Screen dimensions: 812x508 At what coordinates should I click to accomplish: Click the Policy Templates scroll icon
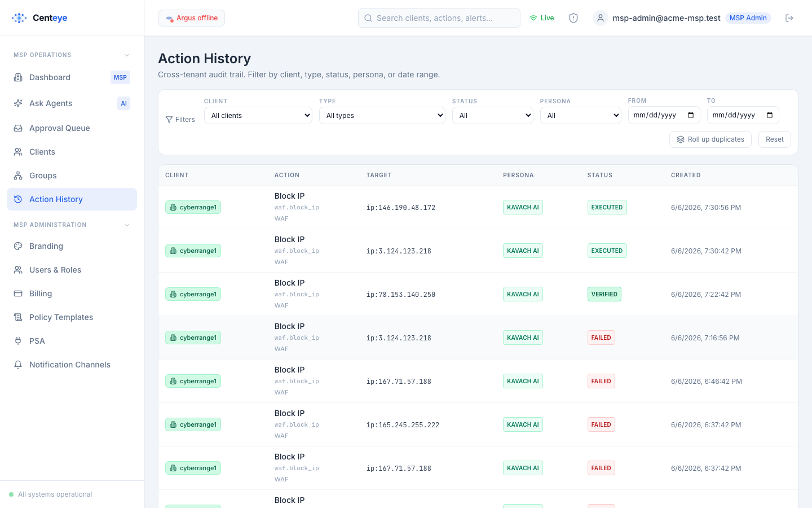18,317
